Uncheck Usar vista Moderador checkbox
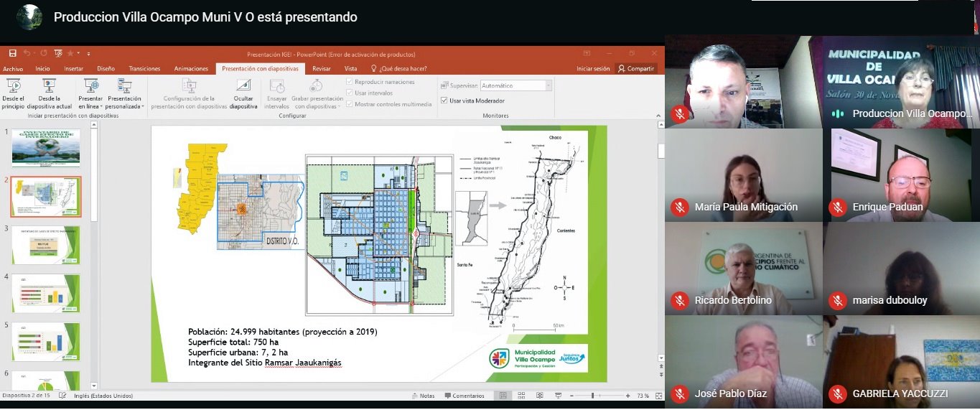The height and width of the screenshot is (410, 980). point(445,101)
